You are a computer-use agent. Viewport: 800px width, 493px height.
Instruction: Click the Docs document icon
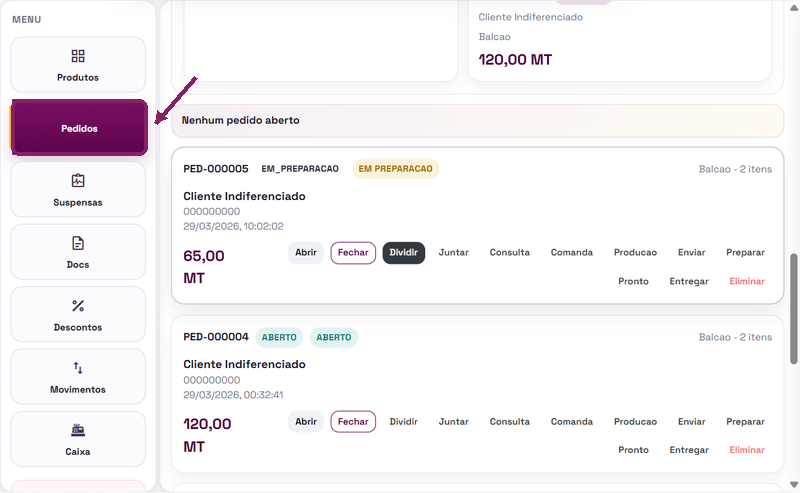pyautogui.click(x=78, y=243)
